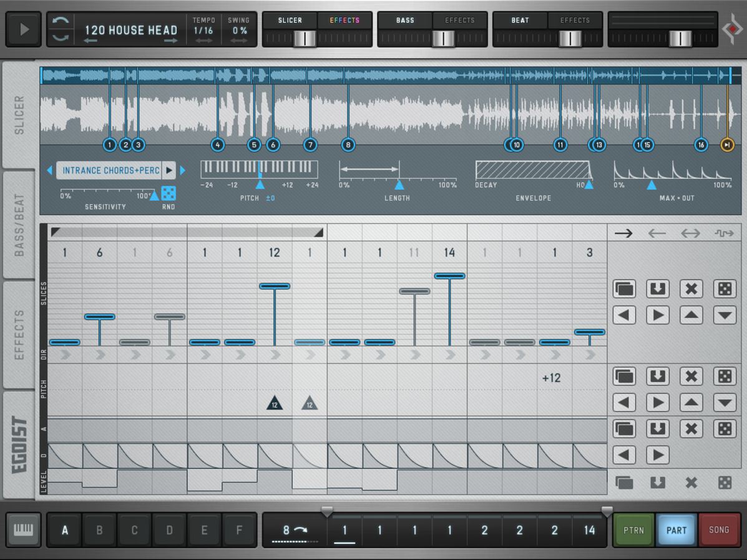Shift slices up with the up-arrow button
Screen dimensions: 747x560
(691, 315)
